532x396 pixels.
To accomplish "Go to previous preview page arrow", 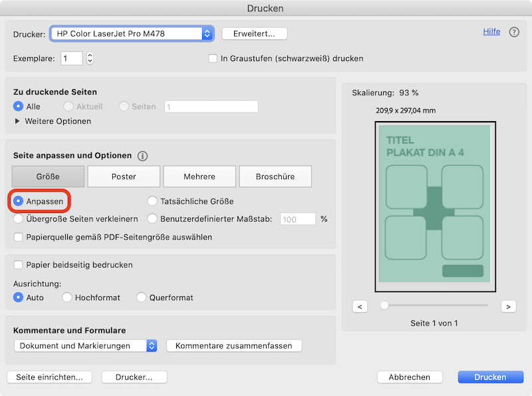I will coord(360,306).
